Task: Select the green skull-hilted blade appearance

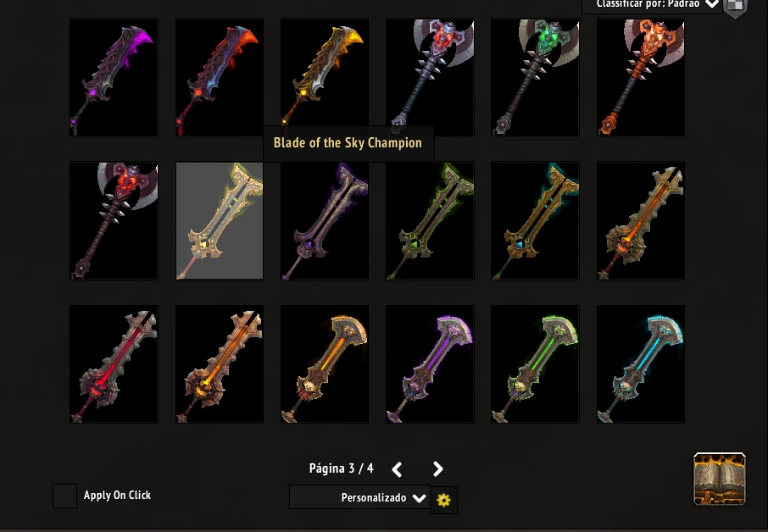Action: (x=536, y=364)
